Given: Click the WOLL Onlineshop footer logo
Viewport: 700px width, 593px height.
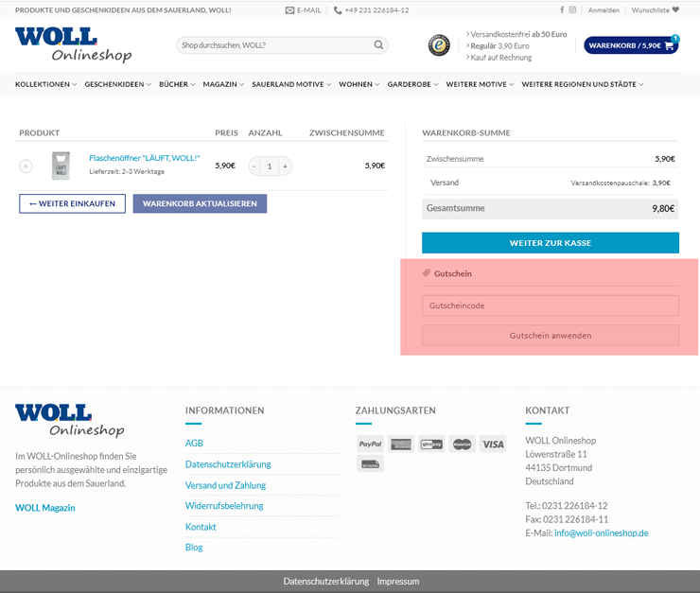Looking at the screenshot, I should point(70,420).
